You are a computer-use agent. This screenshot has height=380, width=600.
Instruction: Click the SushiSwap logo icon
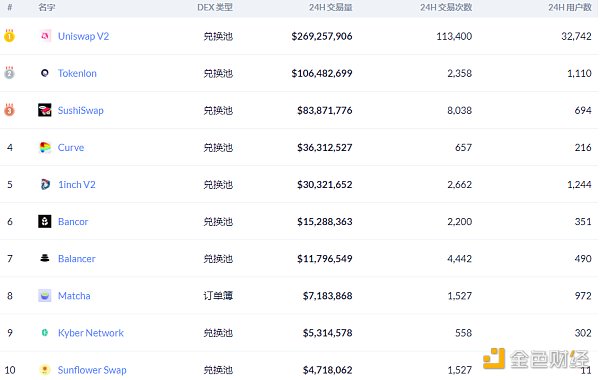[x=45, y=110]
